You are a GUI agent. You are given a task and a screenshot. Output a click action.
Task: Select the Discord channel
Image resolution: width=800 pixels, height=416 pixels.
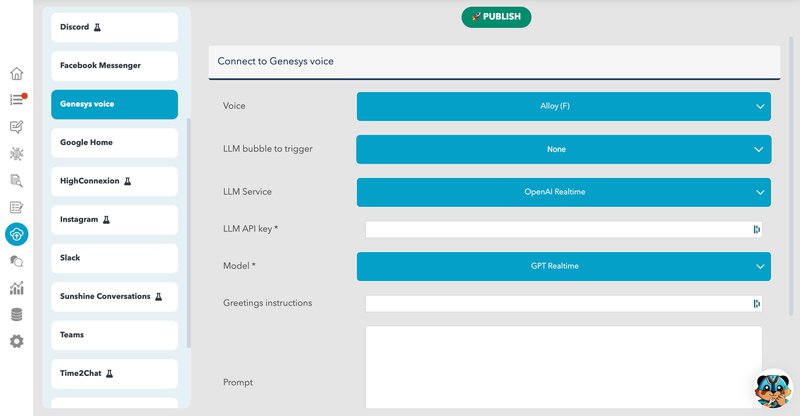[114, 27]
